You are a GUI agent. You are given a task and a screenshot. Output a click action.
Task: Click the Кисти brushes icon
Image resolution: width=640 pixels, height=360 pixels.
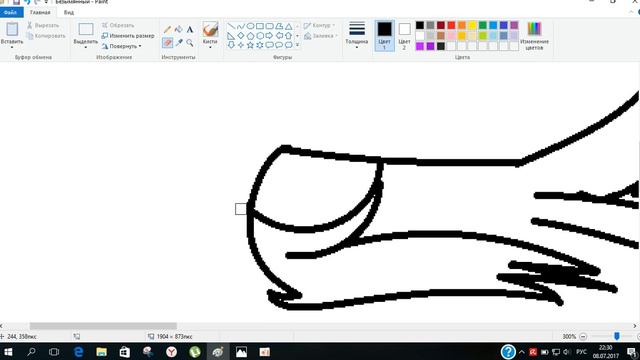[x=210, y=29]
